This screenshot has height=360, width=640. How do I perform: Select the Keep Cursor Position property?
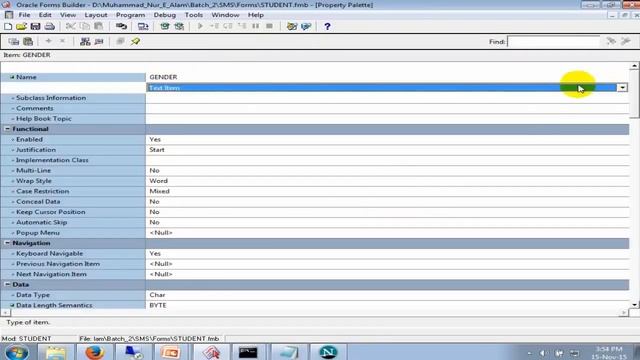pos(315,212)
